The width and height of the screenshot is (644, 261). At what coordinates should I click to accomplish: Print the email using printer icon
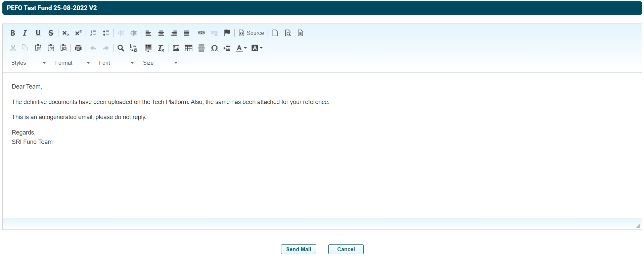click(78, 48)
